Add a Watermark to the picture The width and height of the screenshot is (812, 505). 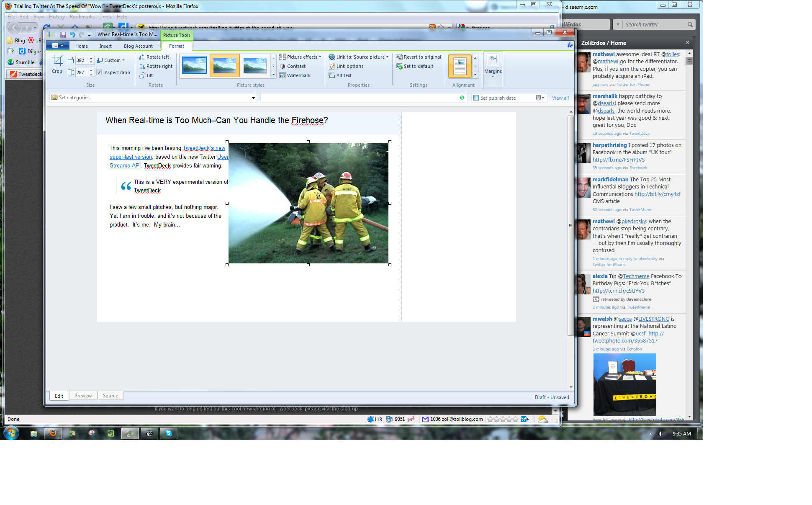click(295, 75)
